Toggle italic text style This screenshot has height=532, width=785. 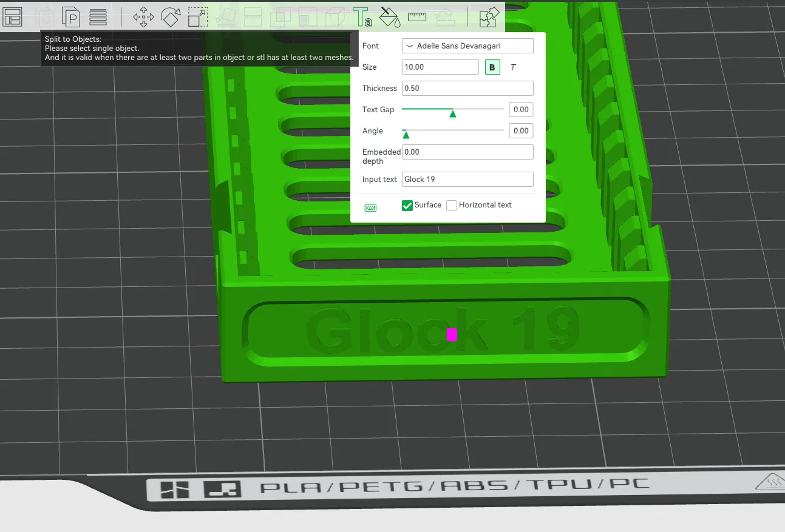click(x=513, y=67)
